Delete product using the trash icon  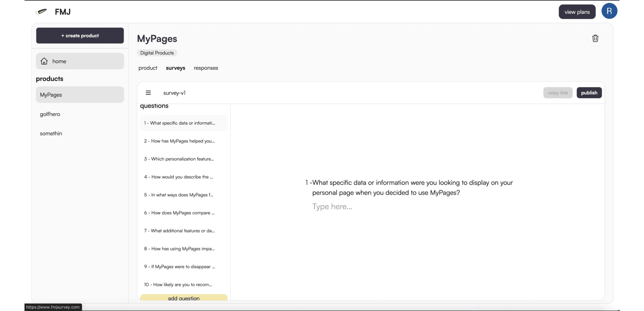click(595, 38)
